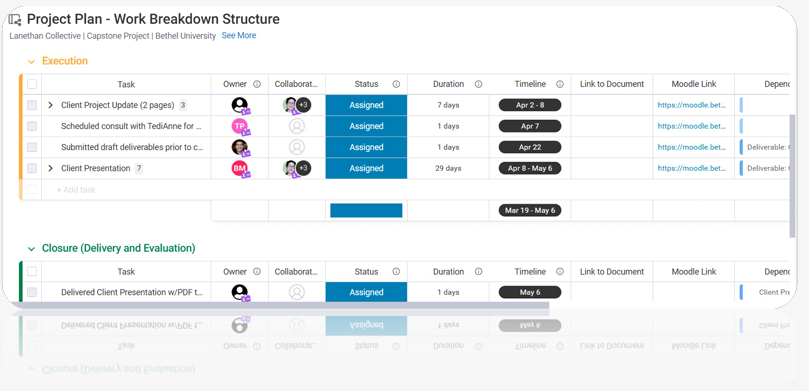This screenshot has width=809, height=391.
Task: Select all tasks checkbox in Closure header
Action: point(32,271)
